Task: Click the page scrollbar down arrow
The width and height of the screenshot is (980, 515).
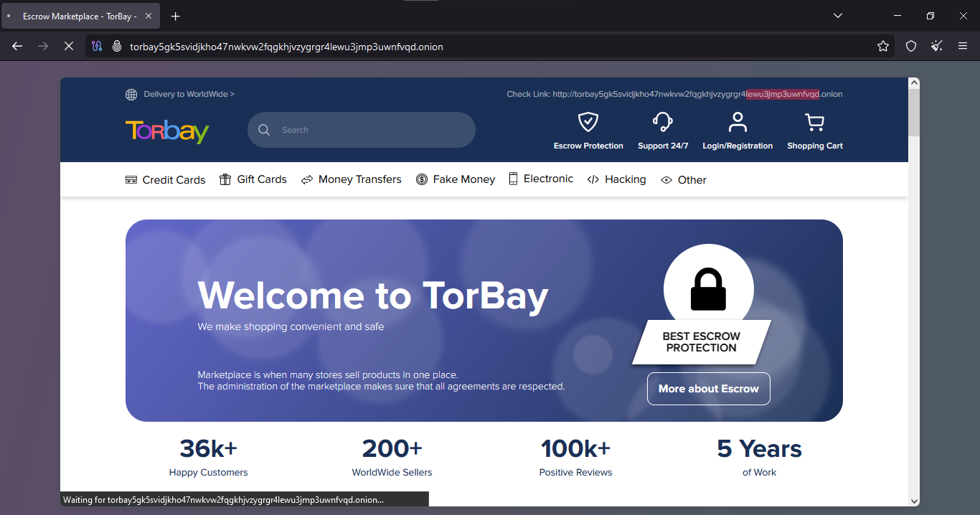Action: tap(914, 501)
